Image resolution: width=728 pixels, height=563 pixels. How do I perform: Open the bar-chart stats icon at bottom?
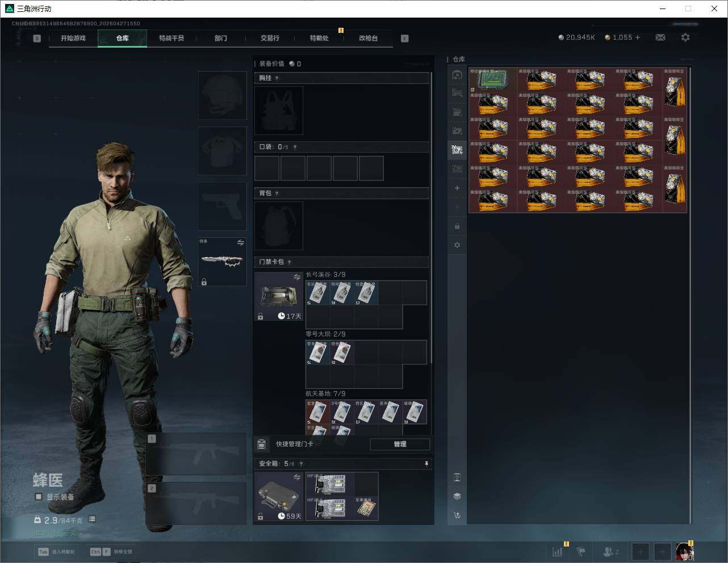[x=558, y=552]
